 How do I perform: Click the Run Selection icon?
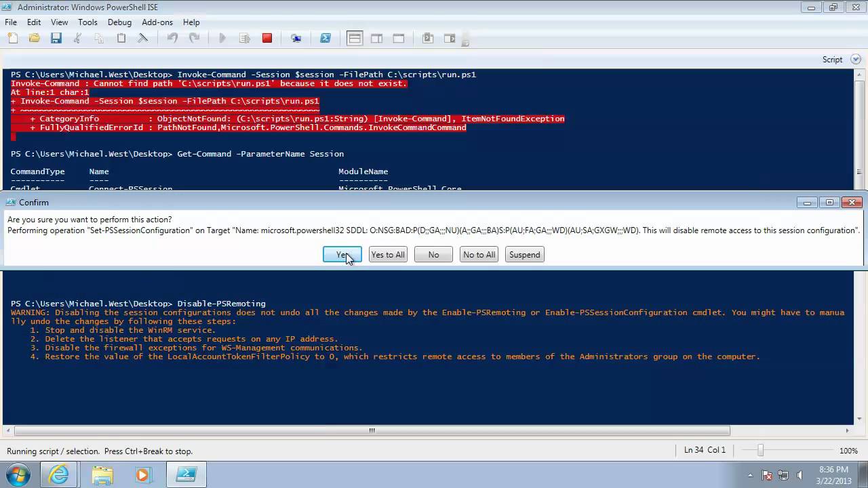tap(245, 39)
